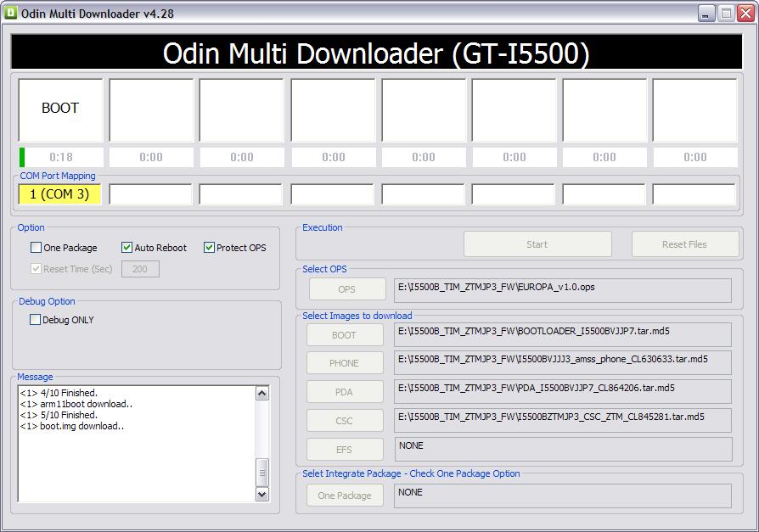The image size is (759, 532).
Task: Click the second device status box
Action: 151,109
